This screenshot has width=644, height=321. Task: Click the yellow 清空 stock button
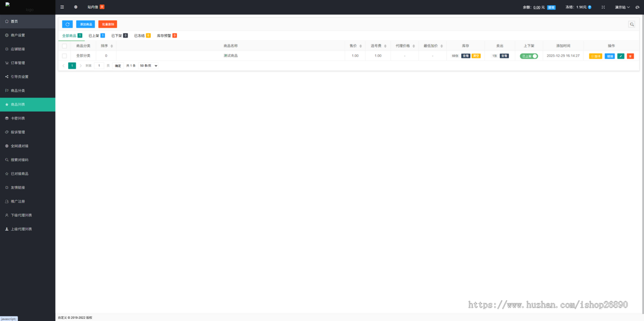tap(476, 56)
